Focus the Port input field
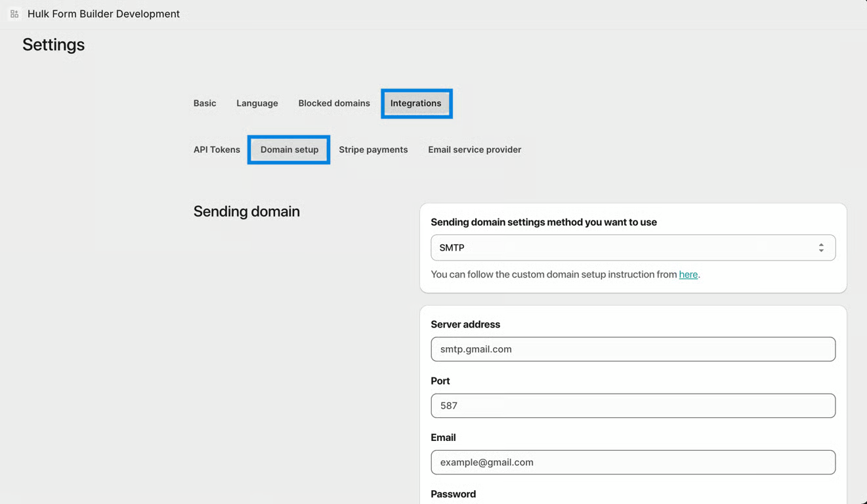The width and height of the screenshot is (867, 504). [x=633, y=406]
